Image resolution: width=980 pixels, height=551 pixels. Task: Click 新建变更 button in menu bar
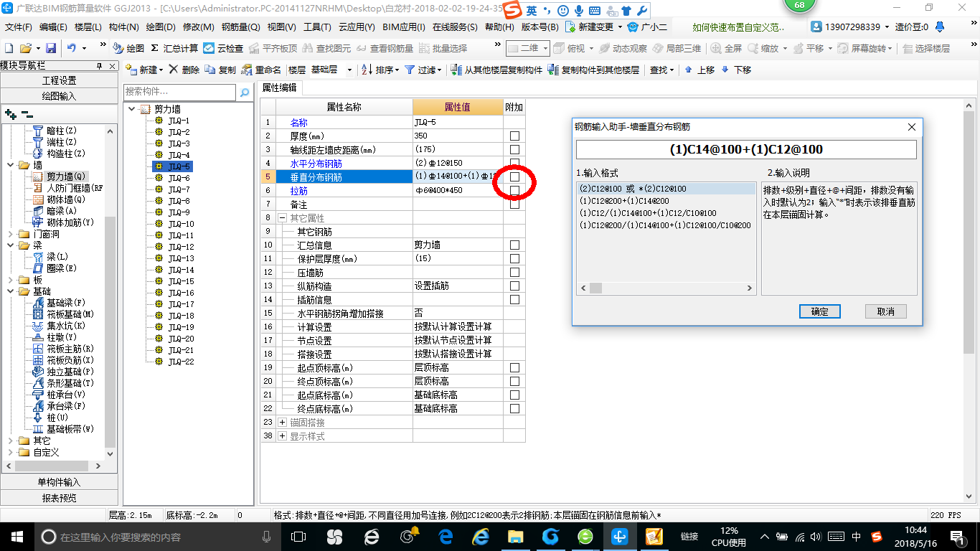click(594, 27)
